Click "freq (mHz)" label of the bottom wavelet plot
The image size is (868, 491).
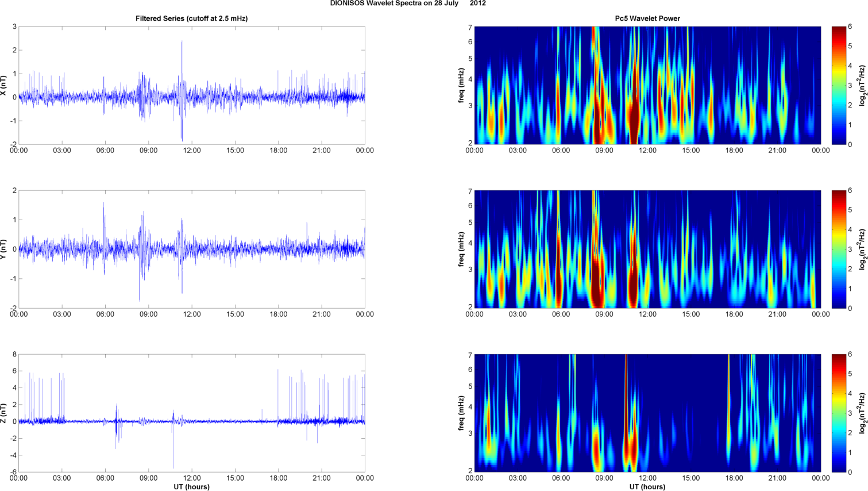[x=461, y=413]
